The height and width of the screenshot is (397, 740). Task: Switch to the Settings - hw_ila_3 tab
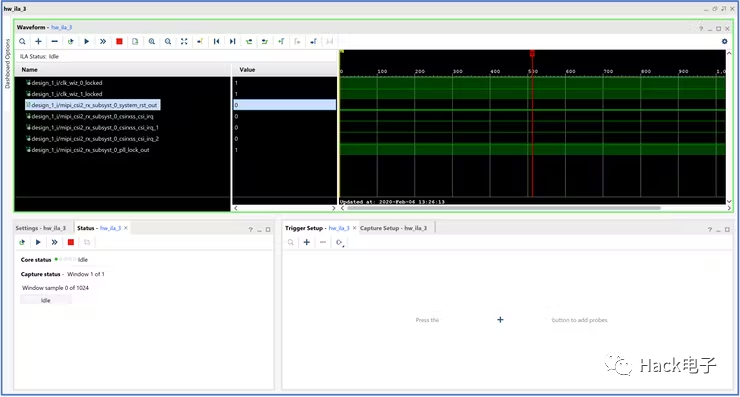click(41, 228)
